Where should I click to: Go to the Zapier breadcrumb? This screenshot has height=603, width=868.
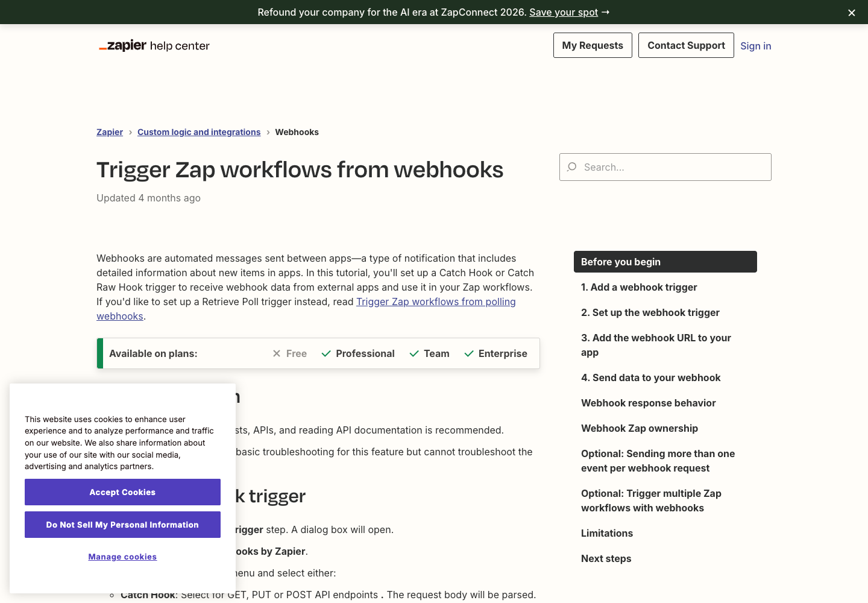click(x=110, y=132)
